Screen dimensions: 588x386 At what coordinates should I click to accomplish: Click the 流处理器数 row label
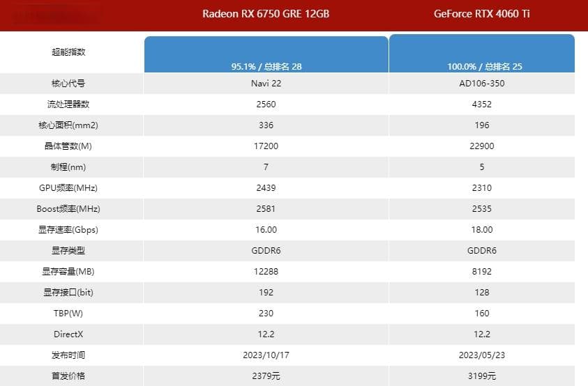click(68, 105)
